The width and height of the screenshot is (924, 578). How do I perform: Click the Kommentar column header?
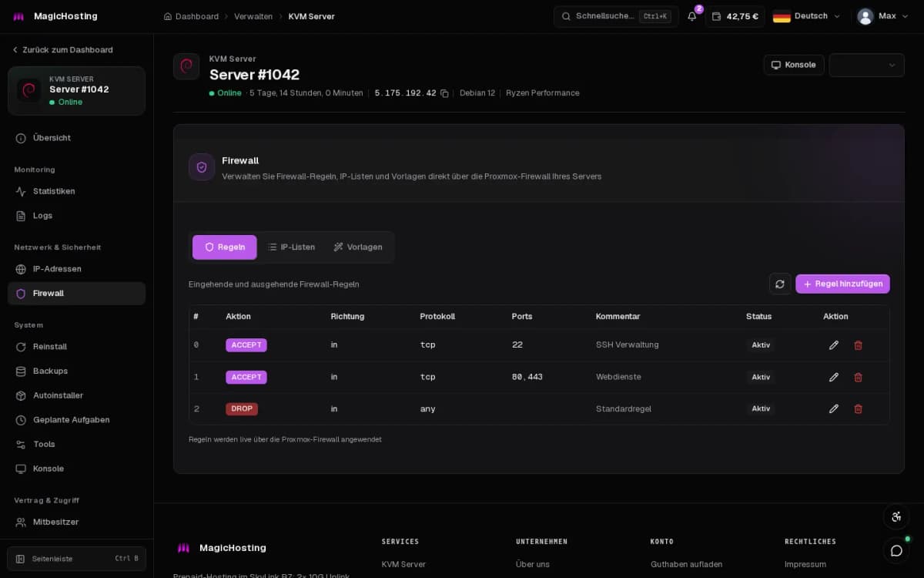tap(618, 317)
